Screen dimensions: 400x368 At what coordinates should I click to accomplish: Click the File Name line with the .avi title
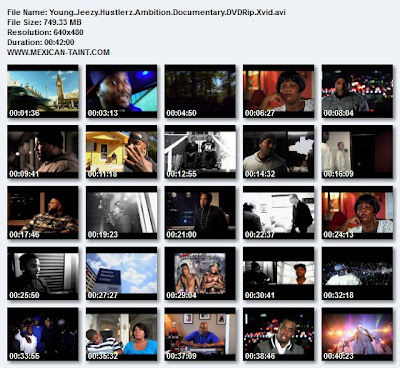[146, 13]
